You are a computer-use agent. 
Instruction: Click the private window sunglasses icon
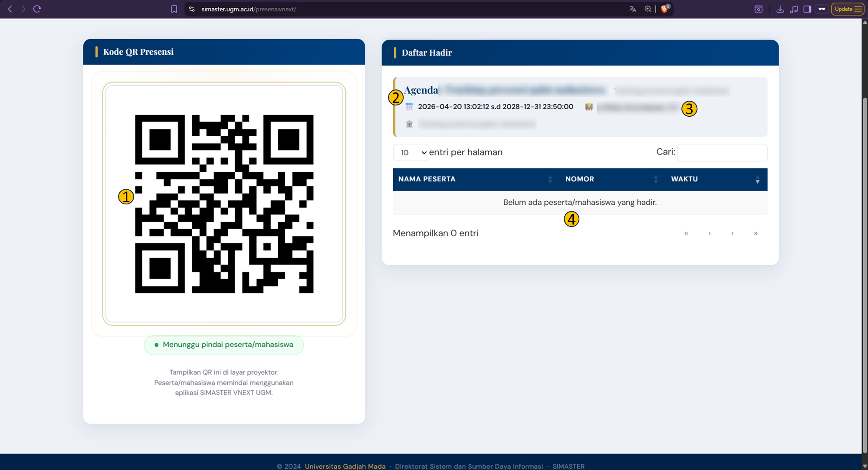pos(822,9)
